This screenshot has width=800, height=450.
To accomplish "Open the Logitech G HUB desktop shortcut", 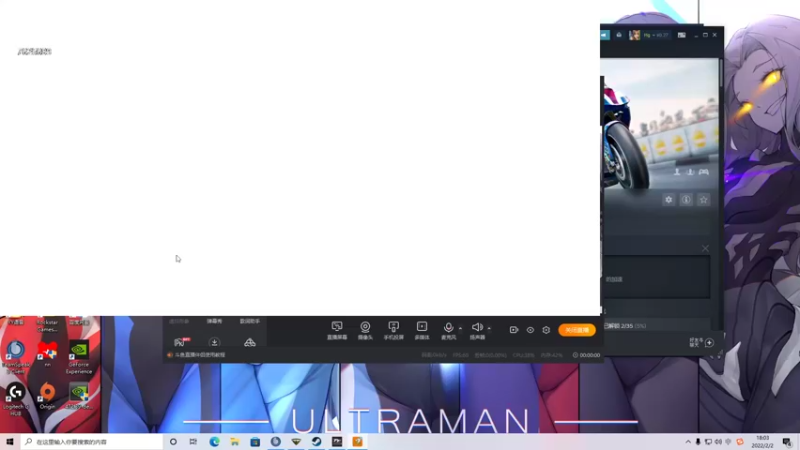I will tap(16, 398).
